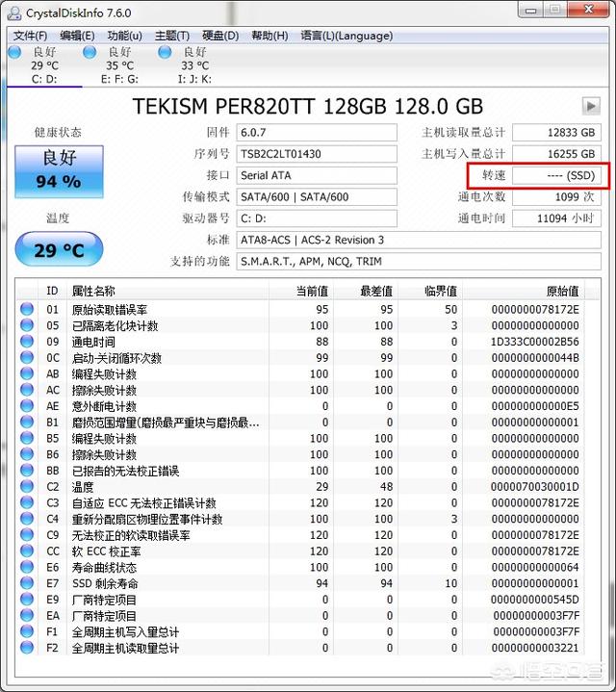Click the status orb for attribute C2
Viewport: 616px width, 692px height.
coord(27,486)
